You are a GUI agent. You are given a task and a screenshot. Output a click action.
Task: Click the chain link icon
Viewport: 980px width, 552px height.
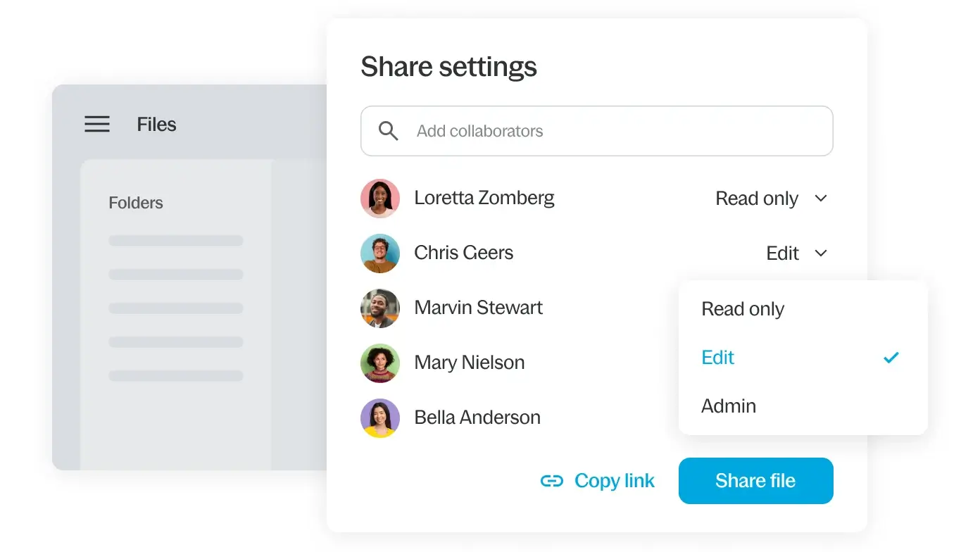click(552, 481)
